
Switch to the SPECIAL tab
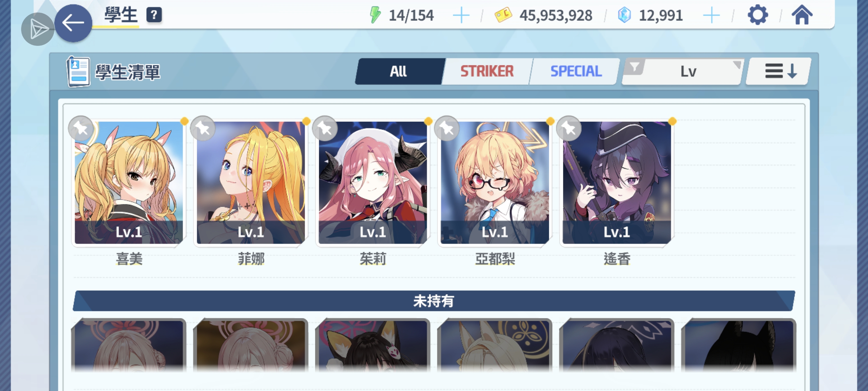click(575, 71)
